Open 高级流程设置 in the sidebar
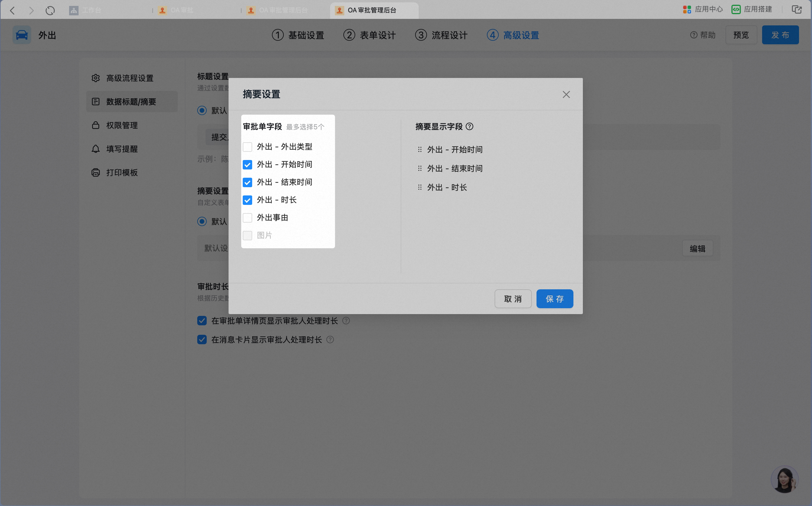This screenshot has width=812, height=506. 132,78
